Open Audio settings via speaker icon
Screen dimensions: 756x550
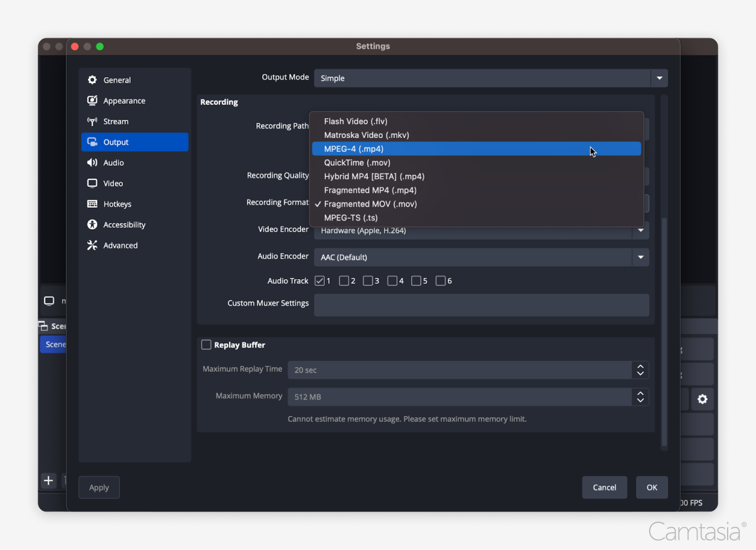pyautogui.click(x=93, y=162)
